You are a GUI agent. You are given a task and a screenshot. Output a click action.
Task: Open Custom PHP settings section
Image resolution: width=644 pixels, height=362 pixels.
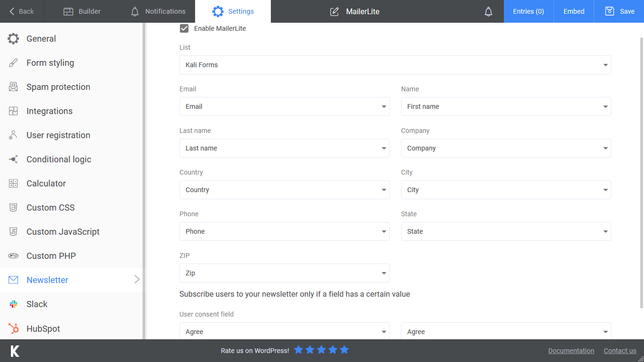pyautogui.click(x=71, y=256)
